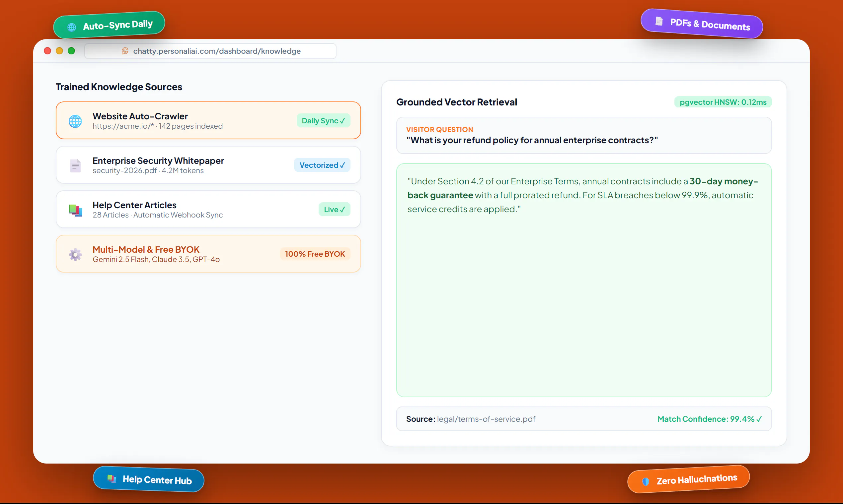Screen dimensions: 843x504
Task: Click the globe icon in Auto-Sync Daily badge
Action: 71,27
